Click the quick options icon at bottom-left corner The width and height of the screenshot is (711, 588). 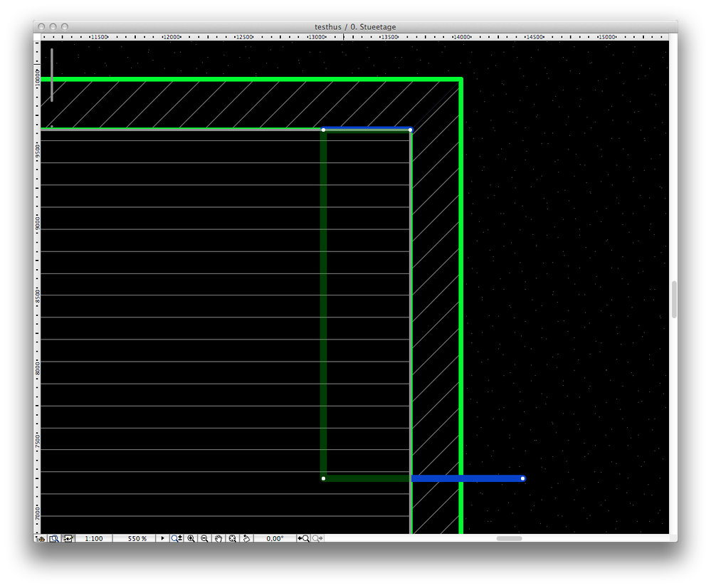point(41,539)
